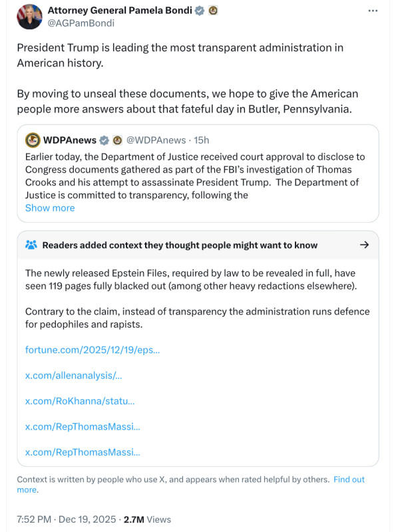Click the first RepThomasMassi link
This screenshot has height=532, width=402.
click(x=81, y=427)
